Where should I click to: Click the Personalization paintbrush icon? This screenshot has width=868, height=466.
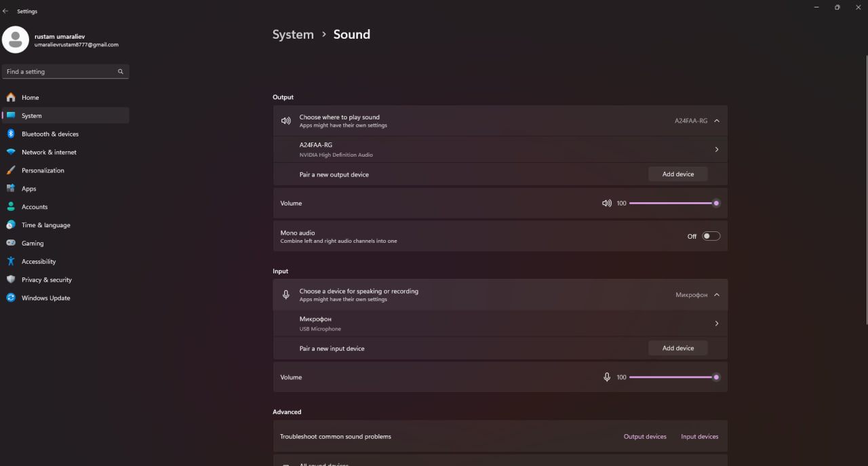pyautogui.click(x=11, y=170)
